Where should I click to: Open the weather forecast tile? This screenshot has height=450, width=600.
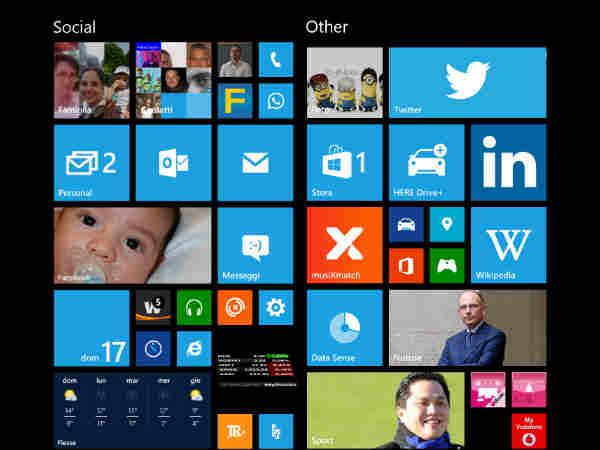(132, 410)
